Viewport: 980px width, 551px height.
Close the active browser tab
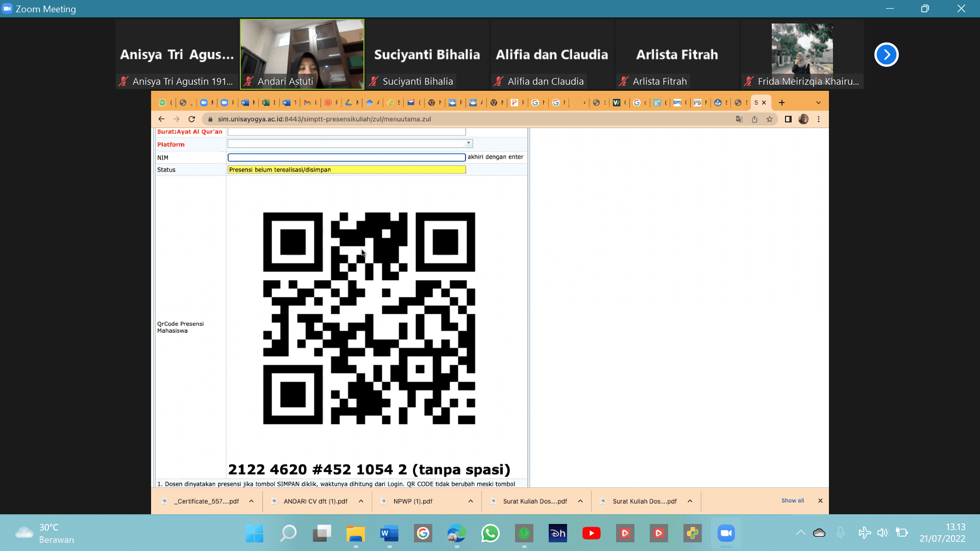[764, 103]
